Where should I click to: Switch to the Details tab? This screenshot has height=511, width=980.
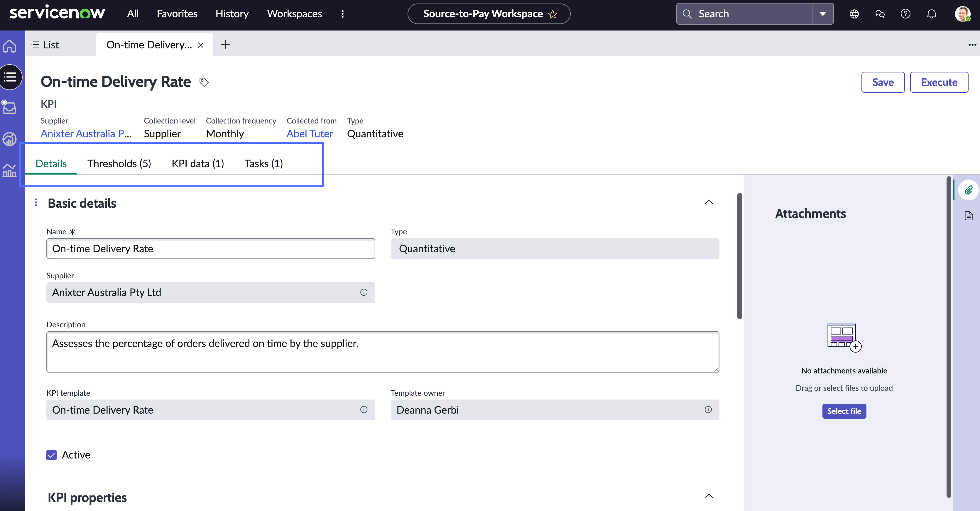pos(51,163)
